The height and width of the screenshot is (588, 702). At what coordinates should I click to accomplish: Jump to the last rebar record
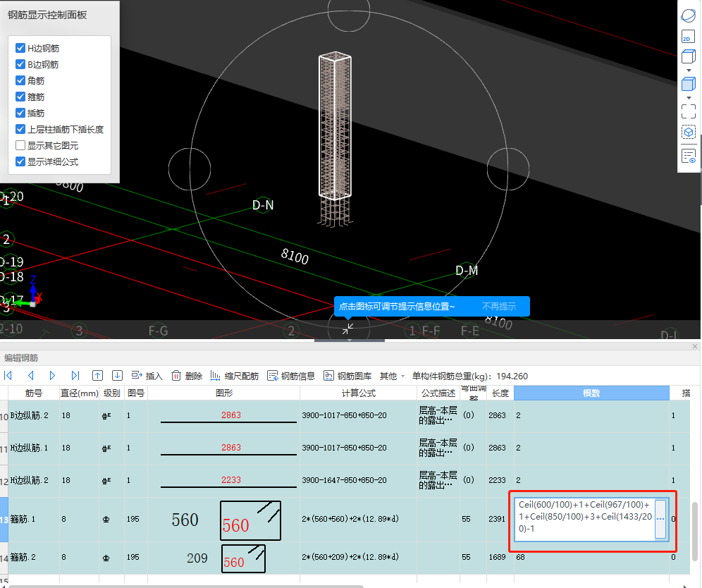pos(75,376)
